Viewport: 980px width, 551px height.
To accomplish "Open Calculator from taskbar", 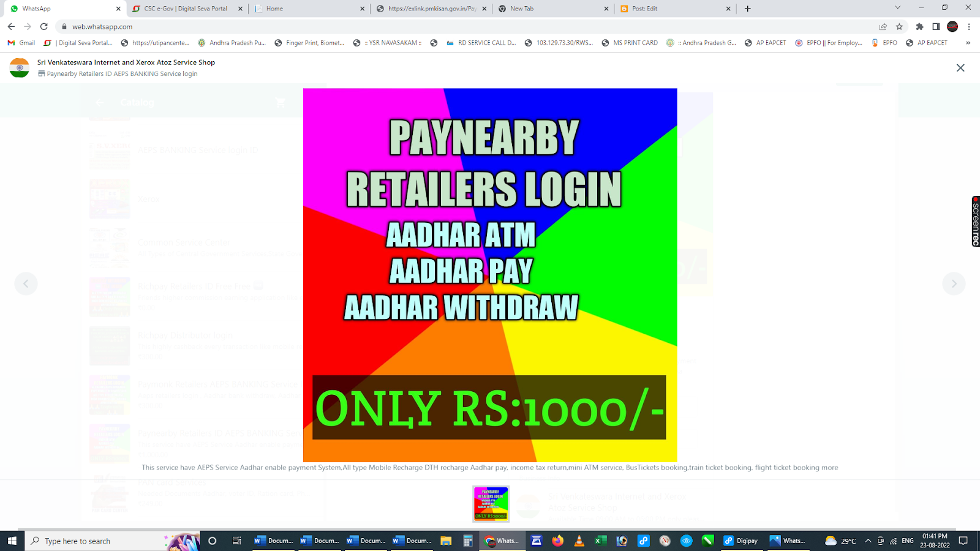I will [468, 541].
